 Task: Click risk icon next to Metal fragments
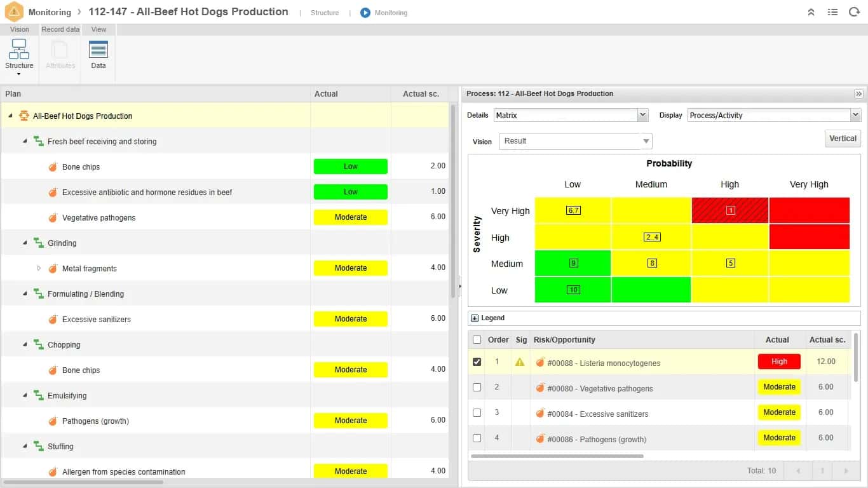tap(53, 268)
